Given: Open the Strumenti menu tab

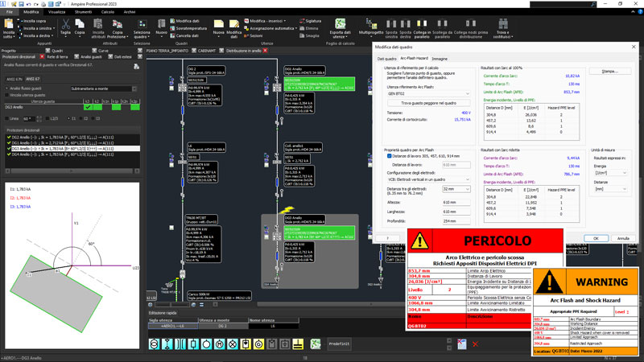Looking at the screenshot, I should [x=84, y=12].
